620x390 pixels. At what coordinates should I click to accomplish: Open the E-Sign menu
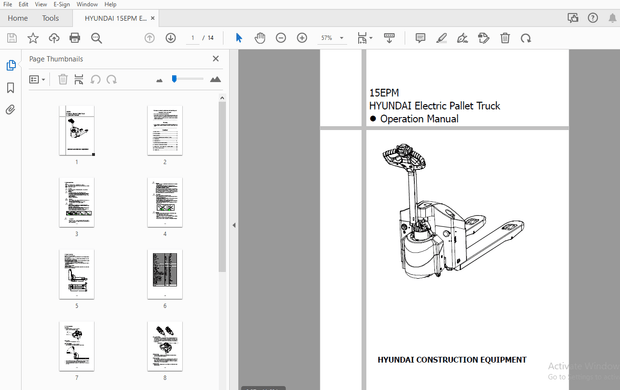click(x=62, y=4)
